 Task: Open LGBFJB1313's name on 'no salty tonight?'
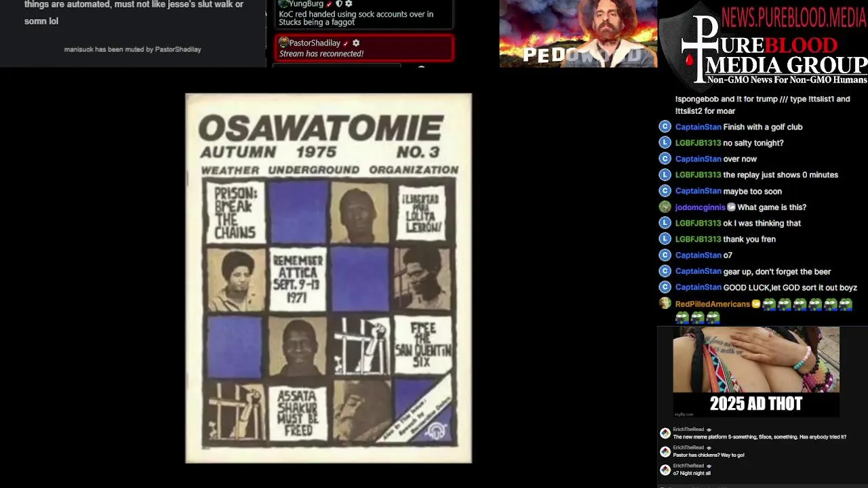[x=698, y=143]
